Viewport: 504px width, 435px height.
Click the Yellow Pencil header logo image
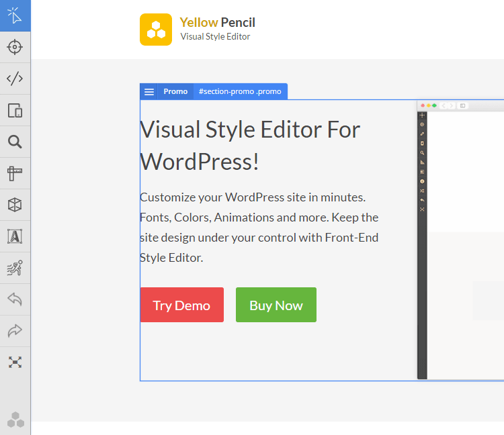156,30
